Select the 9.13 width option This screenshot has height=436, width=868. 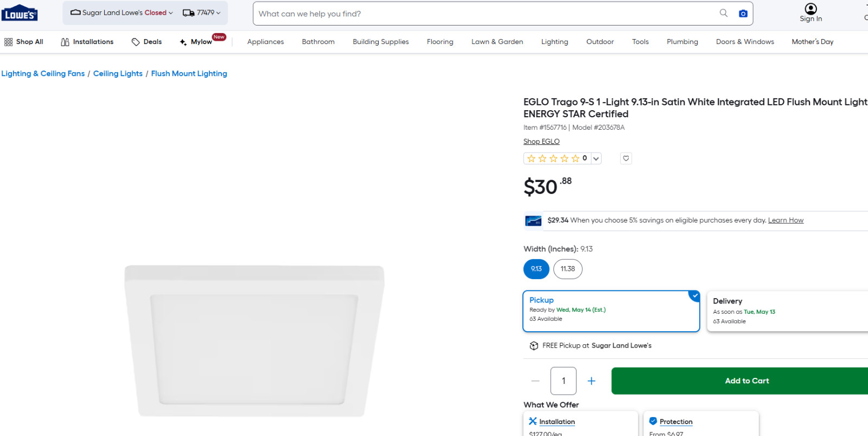tap(537, 269)
